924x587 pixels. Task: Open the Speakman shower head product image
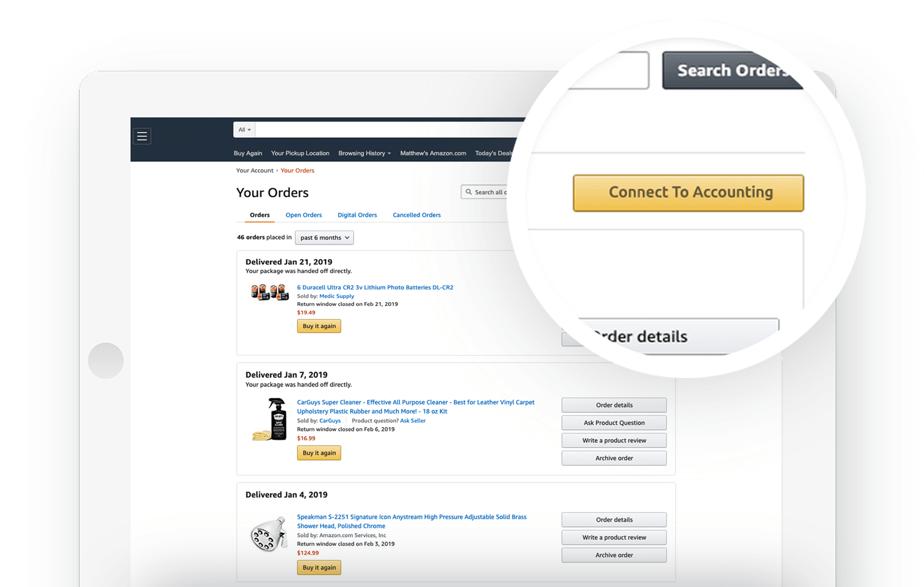[x=269, y=534]
